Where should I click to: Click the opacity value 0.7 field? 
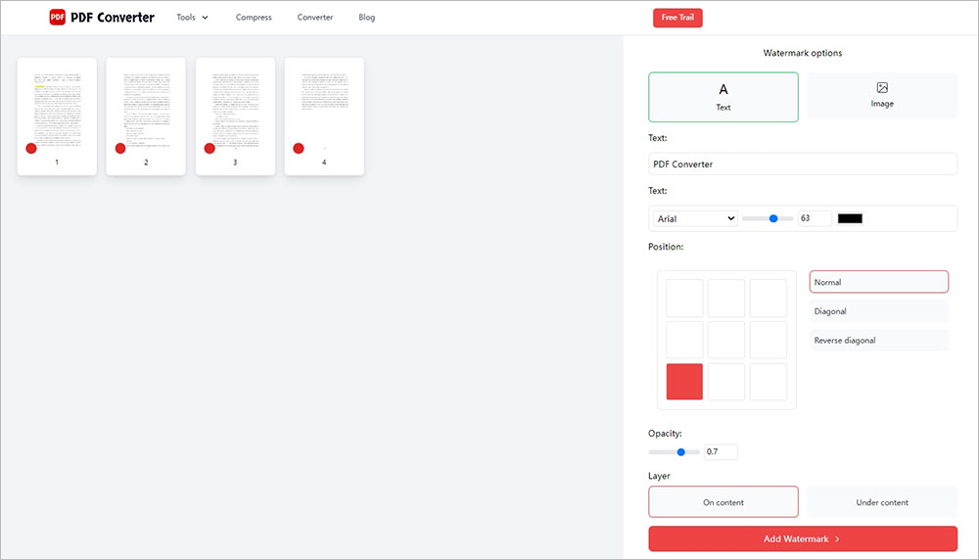pos(721,452)
